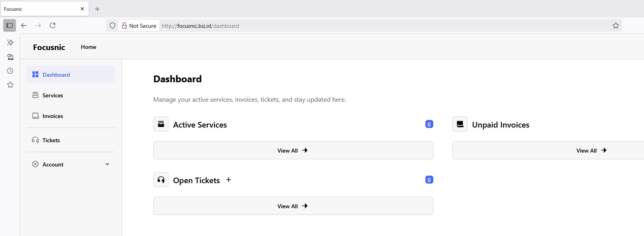Click the Active Services box icon
The width and height of the screenshot is (644, 236).
click(161, 124)
